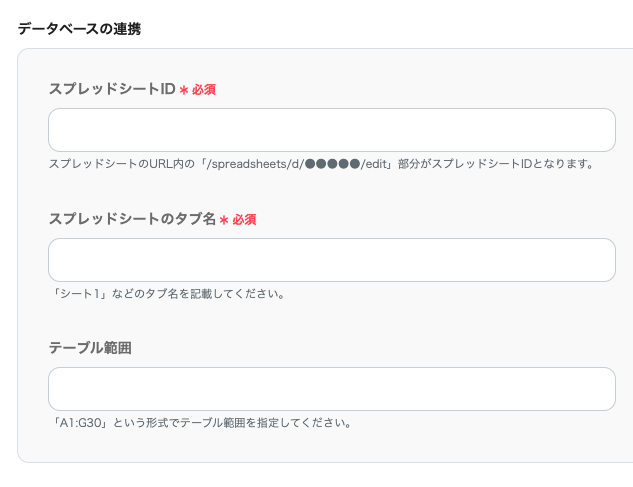Click the スプレッドシートID field label

(x=112, y=89)
